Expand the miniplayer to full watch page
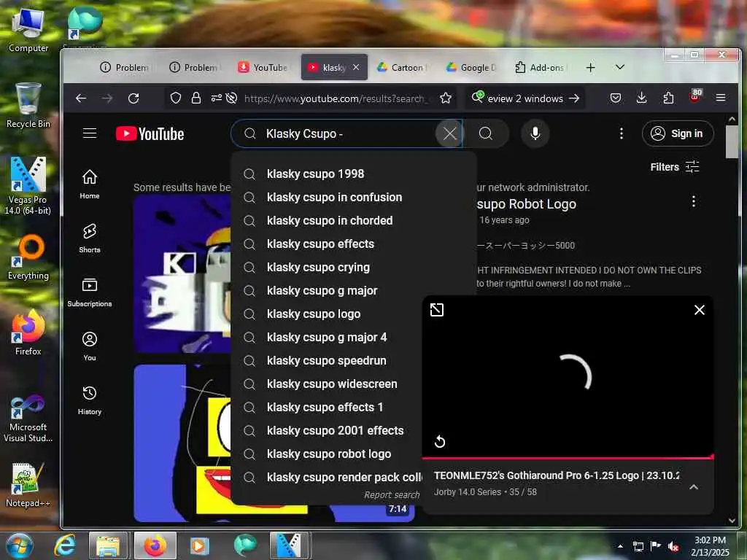Viewport: 747px width, 560px height. pos(436,310)
